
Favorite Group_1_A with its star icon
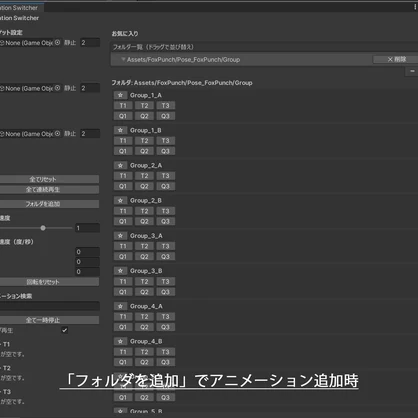click(120, 95)
